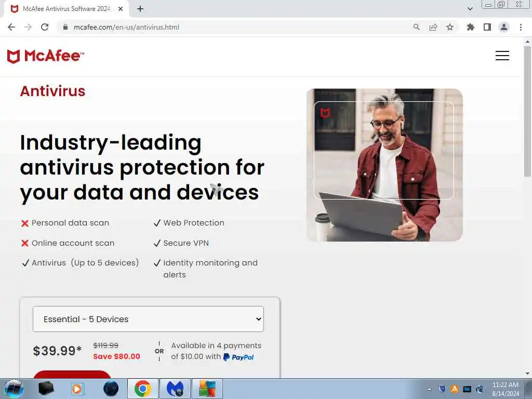Open the dark globe taskbar icon
The height and width of the screenshot is (399, 532).
(111, 389)
